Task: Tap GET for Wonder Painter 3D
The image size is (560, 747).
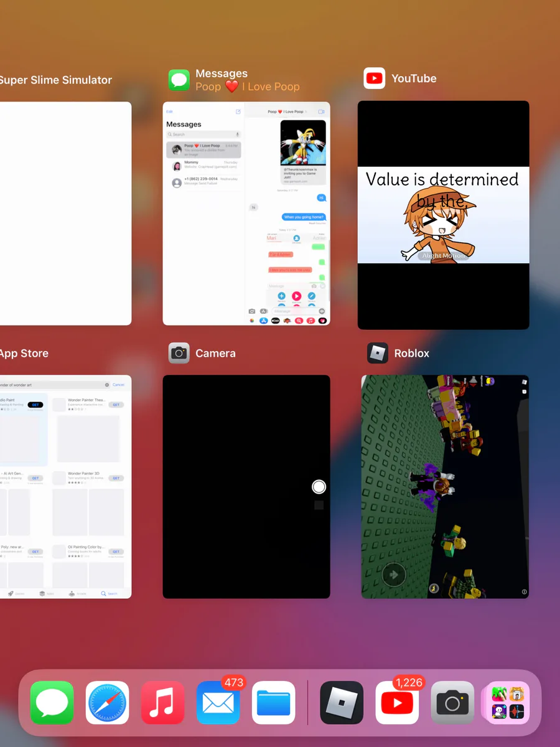Action: (x=116, y=478)
